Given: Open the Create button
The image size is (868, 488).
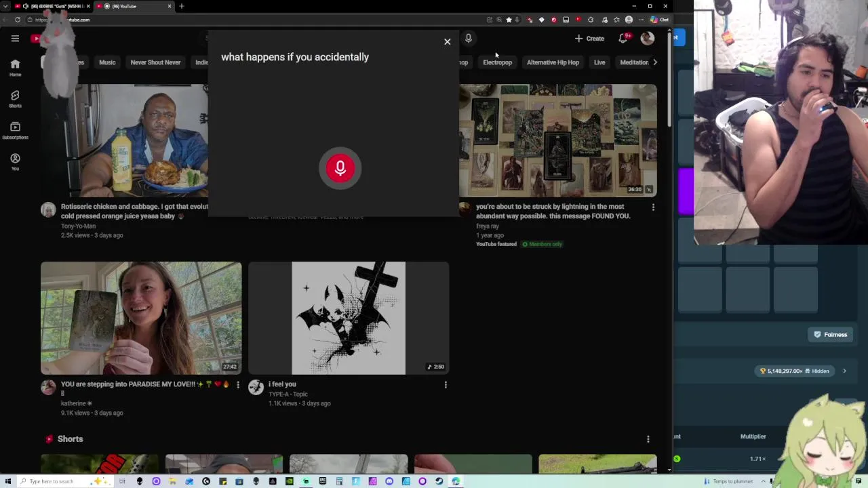Looking at the screenshot, I should (589, 39).
